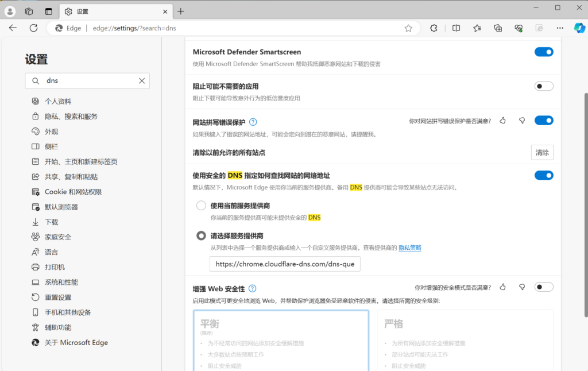Select 使用当前服务提供商 radio button

point(202,206)
